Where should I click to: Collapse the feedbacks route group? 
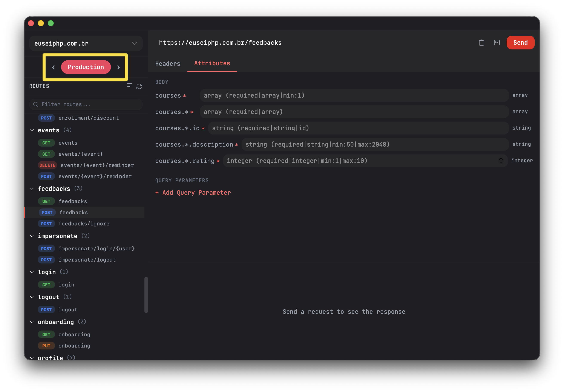(x=32, y=189)
